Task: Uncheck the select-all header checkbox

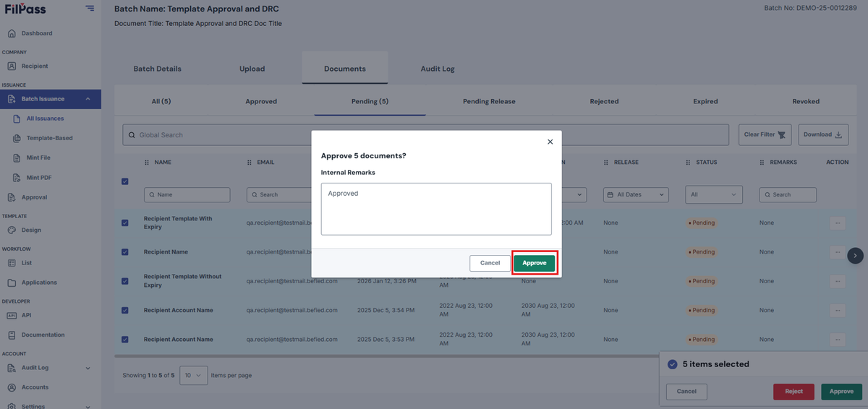Action: [x=125, y=181]
